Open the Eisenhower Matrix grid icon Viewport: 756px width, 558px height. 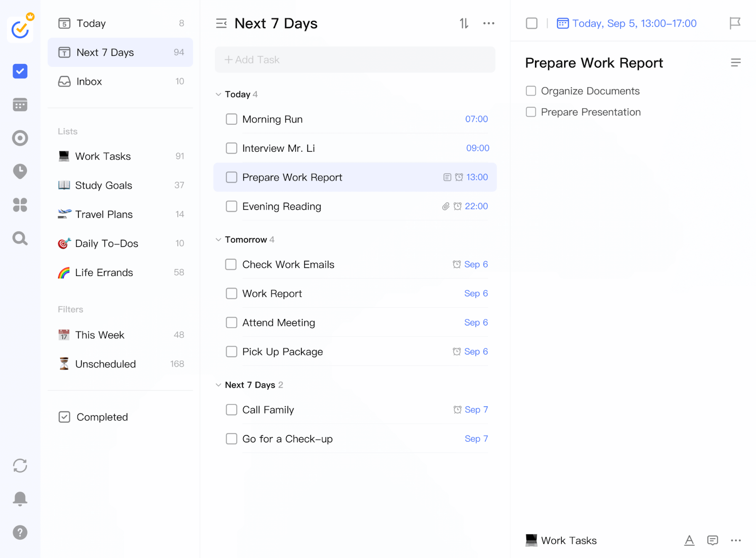[x=20, y=205]
